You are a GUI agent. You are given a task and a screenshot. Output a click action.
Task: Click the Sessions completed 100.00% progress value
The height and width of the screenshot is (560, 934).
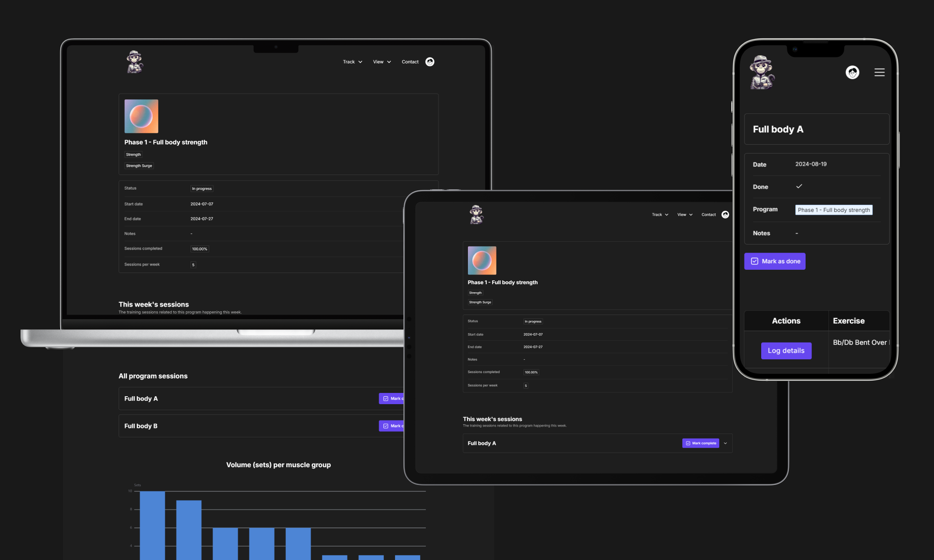pos(199,248)
